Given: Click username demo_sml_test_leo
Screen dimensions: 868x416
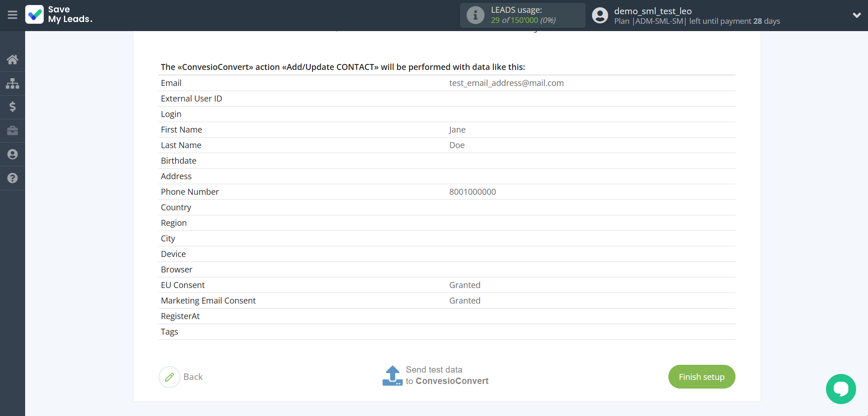Looking at the screenshot, I should [653, 11].
